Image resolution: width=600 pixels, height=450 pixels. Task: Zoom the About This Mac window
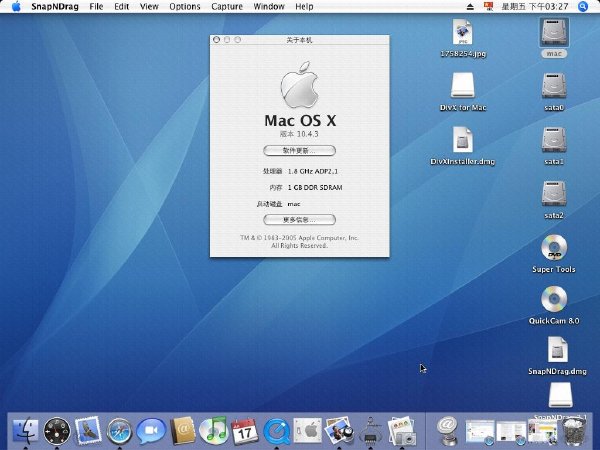(x=237, y=40)
